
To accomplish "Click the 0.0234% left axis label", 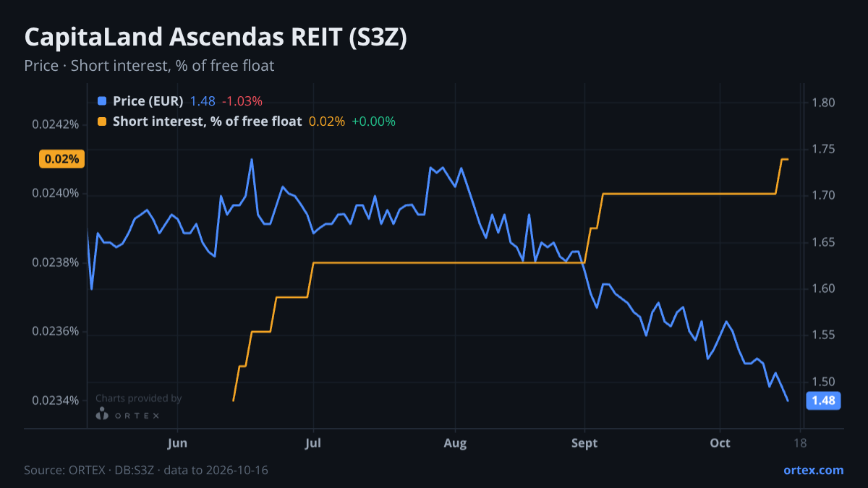I will click(x=56, y=401).
